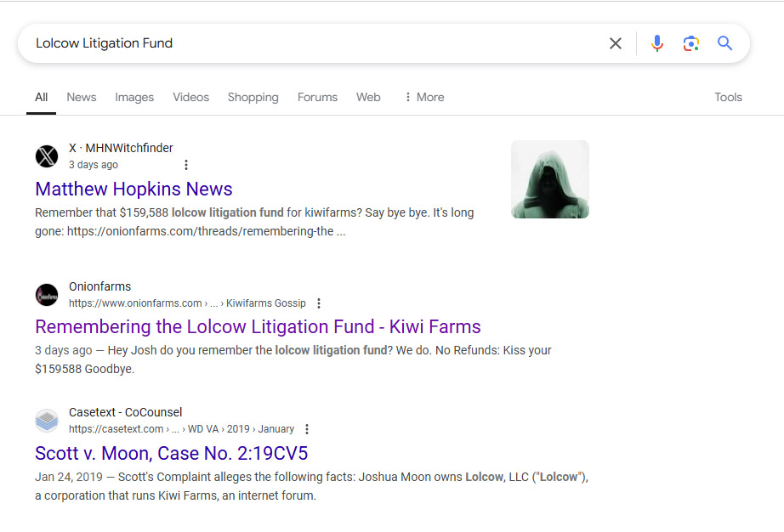Switch to the News tab
The image size is (784, 532).
click(x=82, y=97)
